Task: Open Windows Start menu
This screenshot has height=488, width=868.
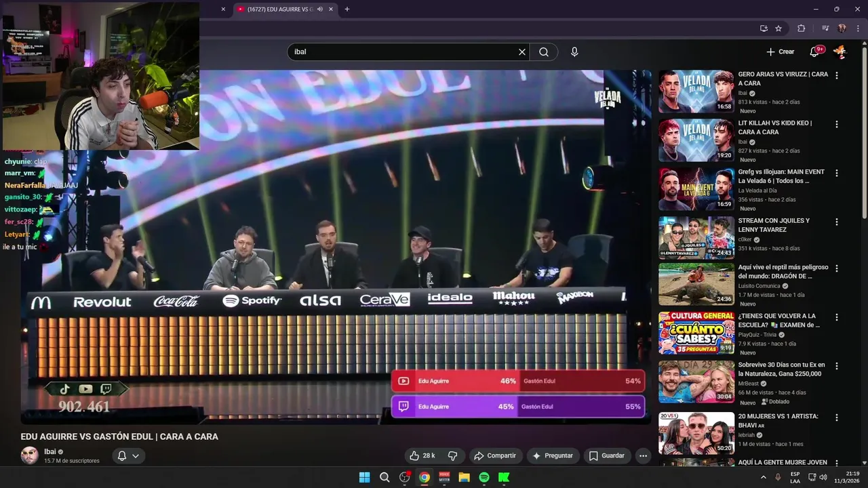Action: point(364,477)
